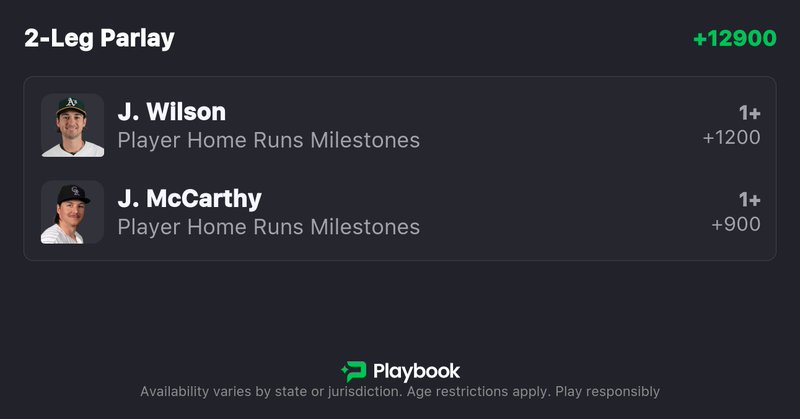800x419 pixels.
Task: Select the J. McCarthy player name
Action: click(189, 198)
